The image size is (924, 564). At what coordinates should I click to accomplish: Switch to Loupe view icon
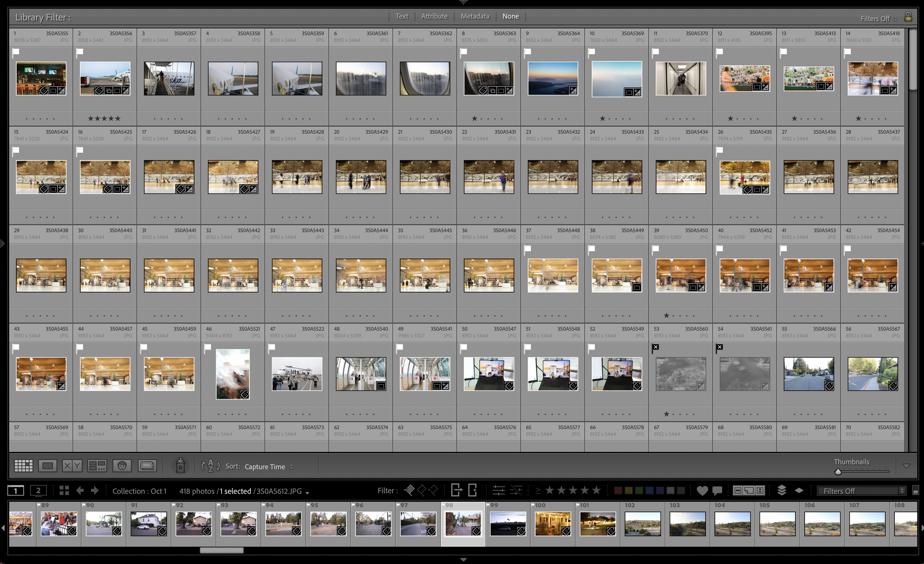tap(47, 466)
